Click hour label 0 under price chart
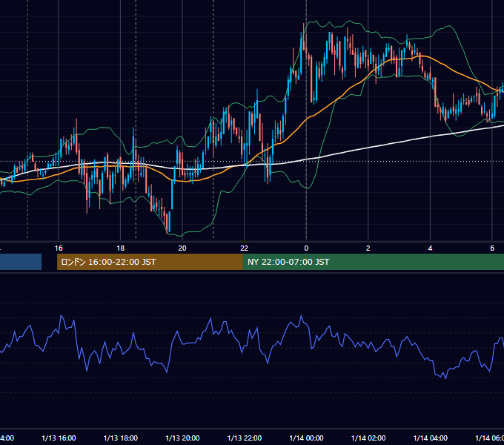Viewport: 504px width, 445px height. point(306,248)
